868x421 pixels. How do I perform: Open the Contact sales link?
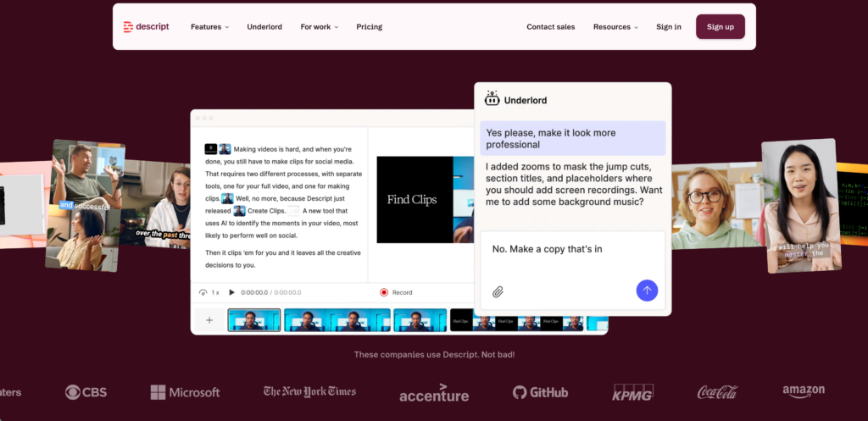[x=550, y=26]
